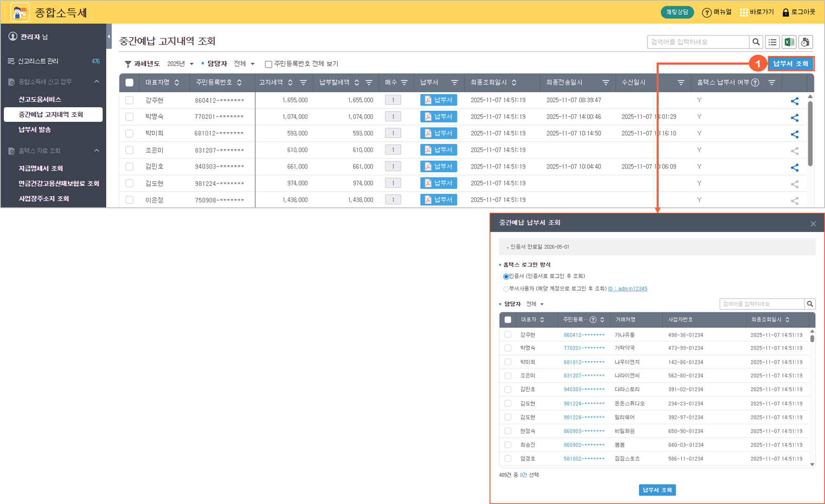Screen dimensions: 825x504
Task: Click the popup search input field
Action: click(761, 304)
